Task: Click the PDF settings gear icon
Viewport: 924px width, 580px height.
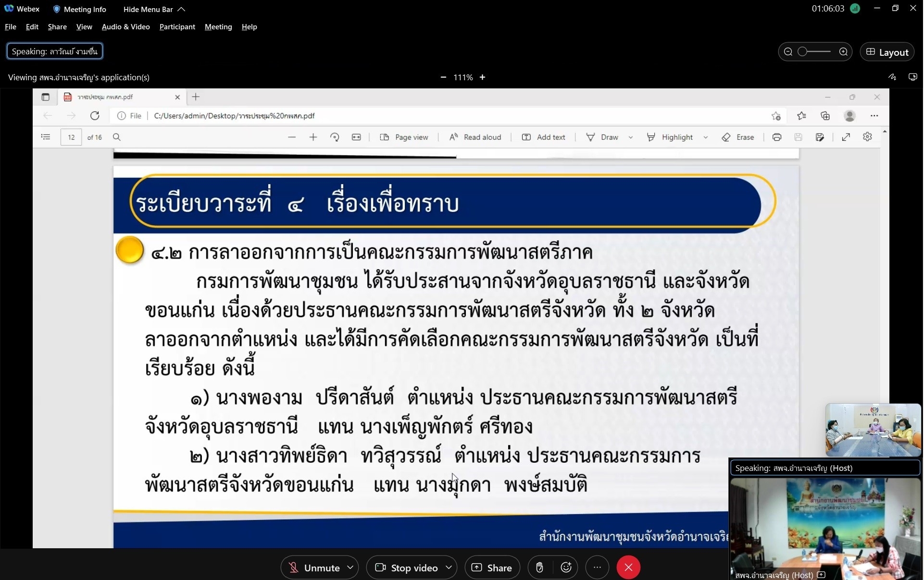Action: (867, 137)
